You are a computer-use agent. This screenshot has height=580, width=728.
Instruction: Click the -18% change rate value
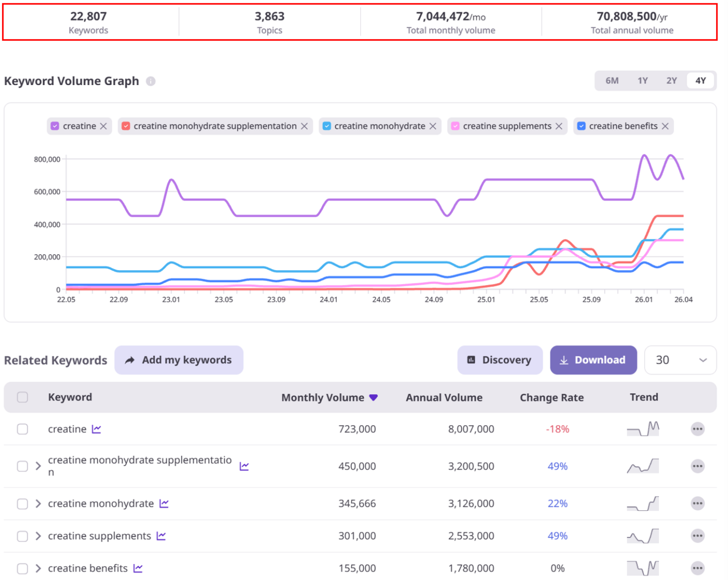click(x=557, y=429)
